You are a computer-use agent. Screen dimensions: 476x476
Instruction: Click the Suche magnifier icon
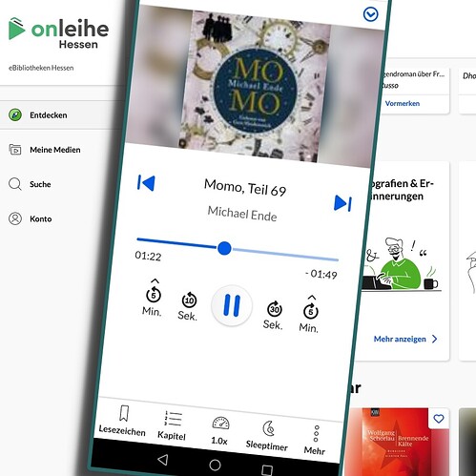point(15,184)
